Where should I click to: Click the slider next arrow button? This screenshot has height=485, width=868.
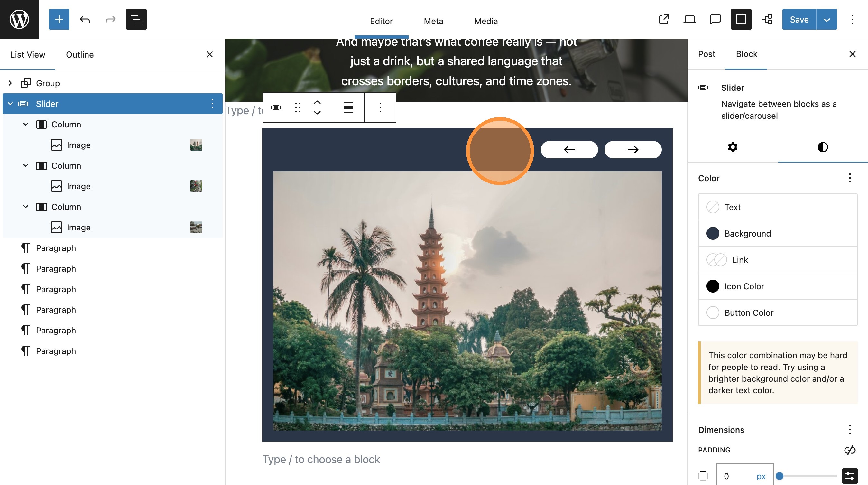point(633,149)
